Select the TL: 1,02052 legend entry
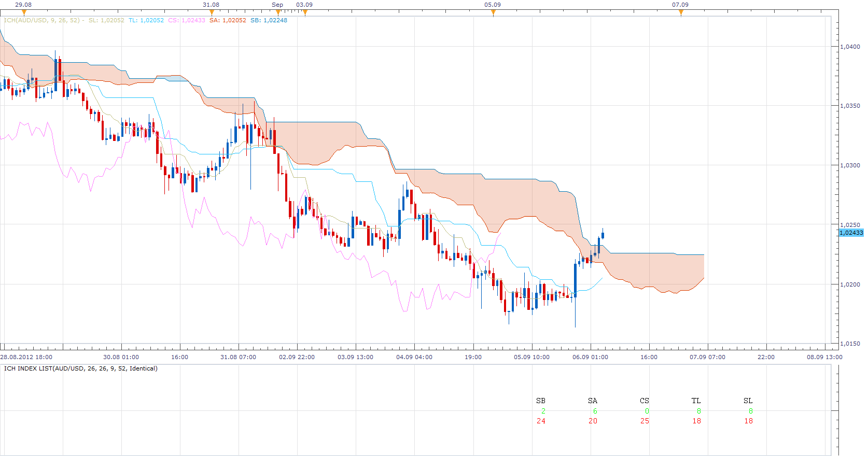Viewport: 868px width, 456px height. 146,20
